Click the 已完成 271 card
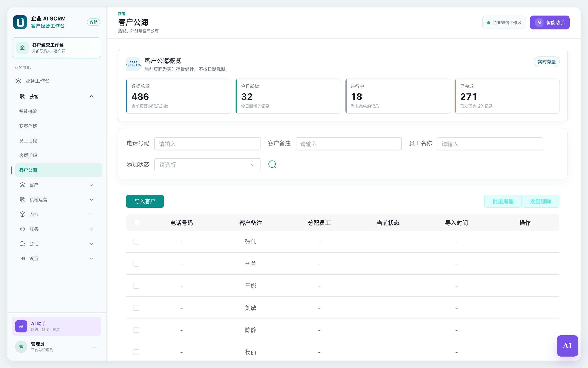 click(x=507, y=96)
